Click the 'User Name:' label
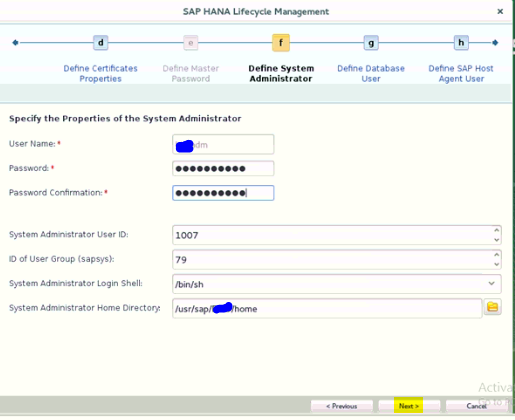The height and width of the screenshot is (420, 515). pos(32,144)
